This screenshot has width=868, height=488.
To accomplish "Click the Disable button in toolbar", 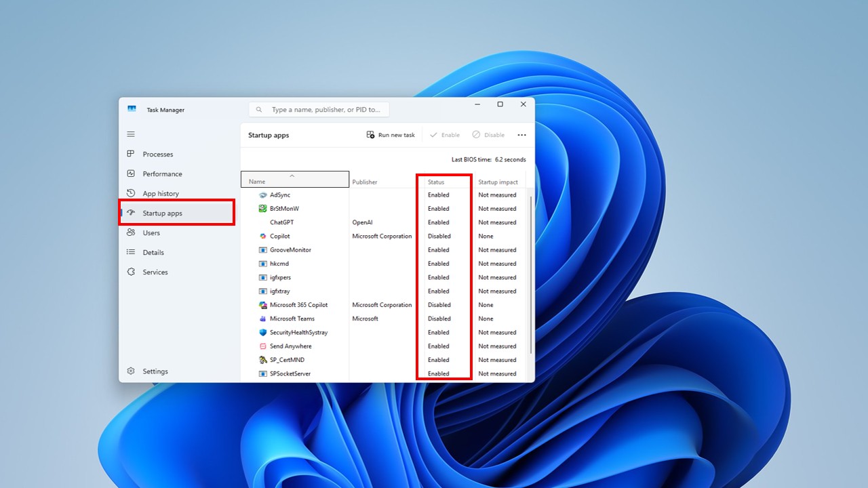I will click(488, 135).
